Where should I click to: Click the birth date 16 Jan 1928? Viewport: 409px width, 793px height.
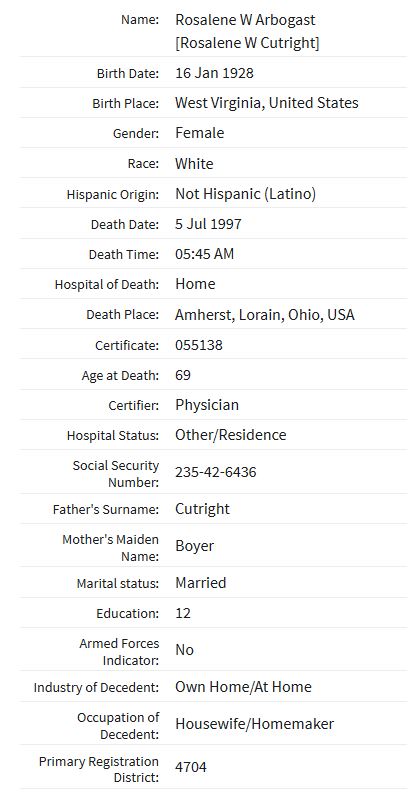[214, 73]
